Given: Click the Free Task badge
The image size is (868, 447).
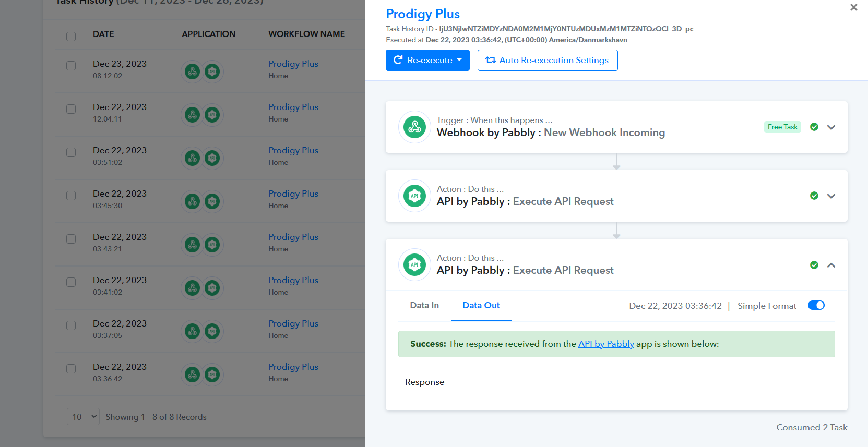Looking at the screenshot, I should 782,127.
